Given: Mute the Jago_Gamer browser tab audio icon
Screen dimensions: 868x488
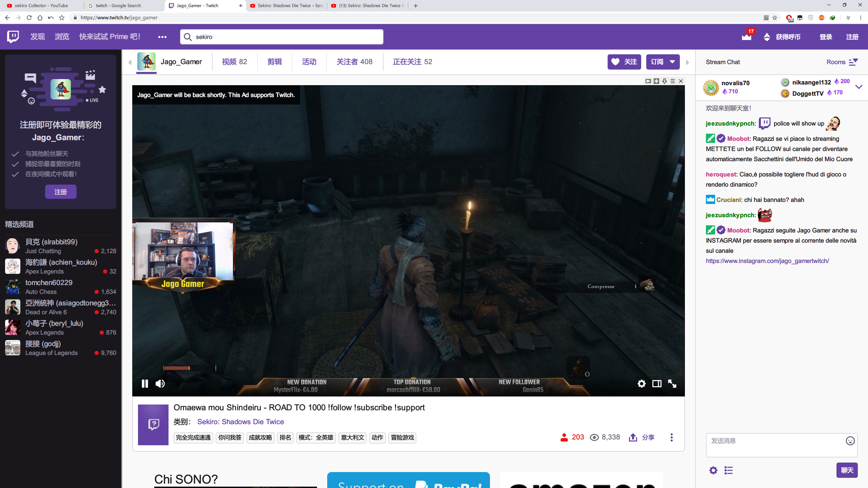Looking at the screenshot, I should tap(241, 5).
